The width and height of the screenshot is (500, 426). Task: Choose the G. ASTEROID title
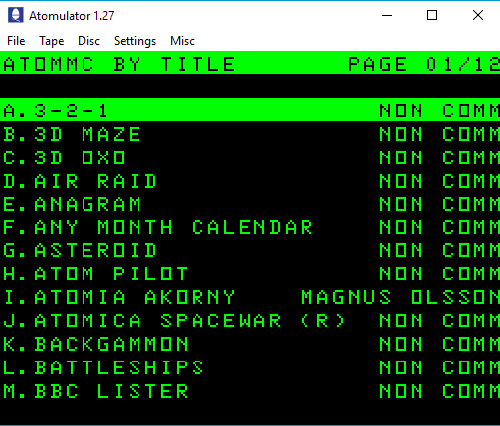tap(250, 250)
